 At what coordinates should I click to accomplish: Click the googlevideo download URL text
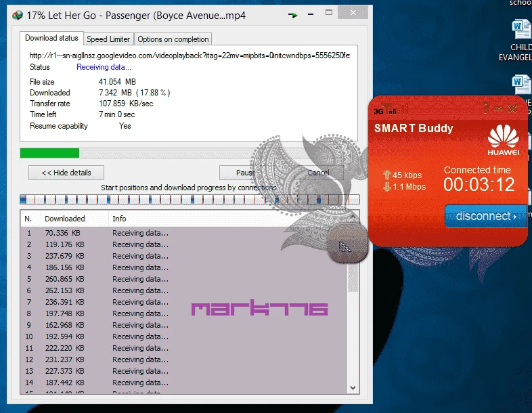point(190,56)
